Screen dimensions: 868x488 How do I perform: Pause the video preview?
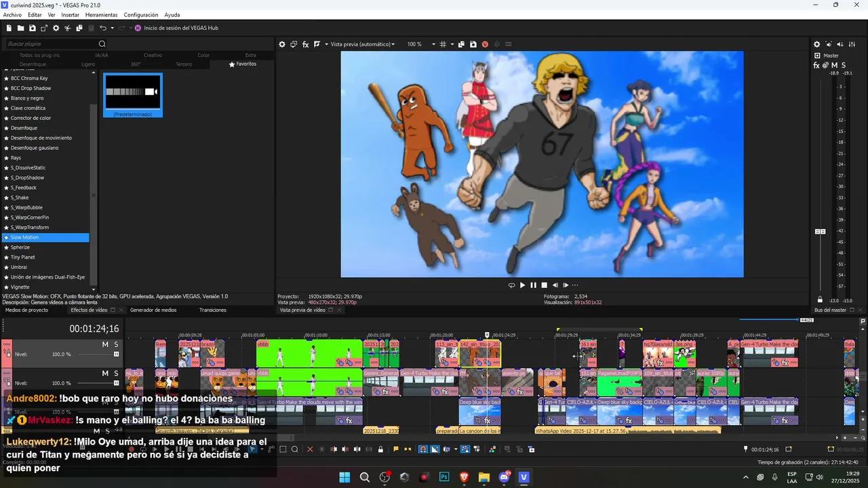533,285
